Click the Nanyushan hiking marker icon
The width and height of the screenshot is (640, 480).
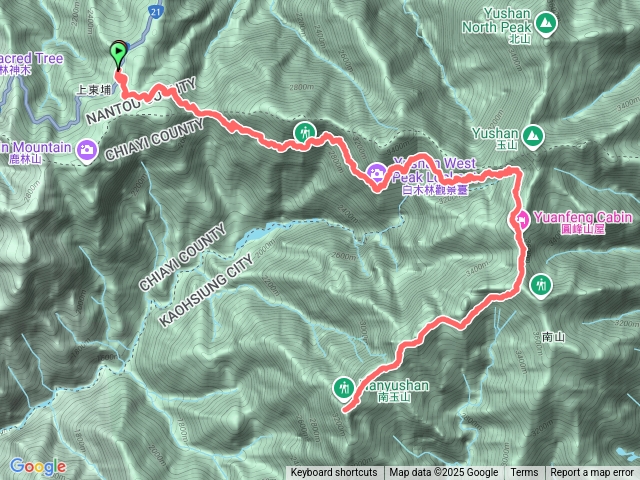pyautogui.click(x=344, y=388)
